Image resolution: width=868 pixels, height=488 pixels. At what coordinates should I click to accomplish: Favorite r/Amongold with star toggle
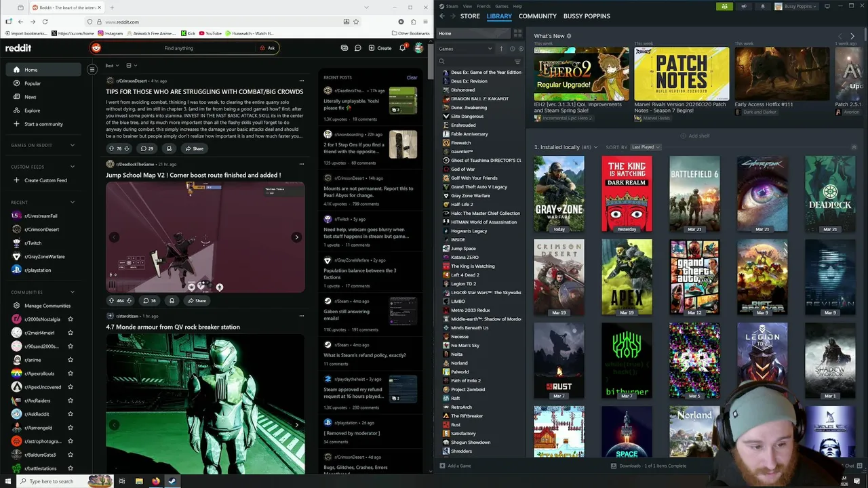click(71, 428)
